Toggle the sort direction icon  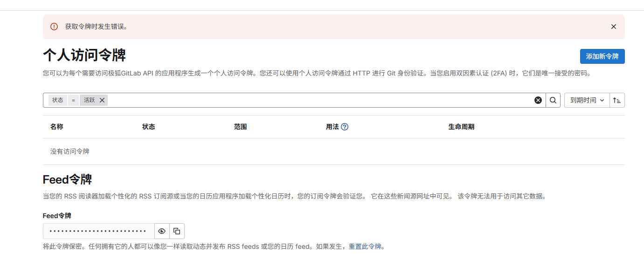coord(617,100)
